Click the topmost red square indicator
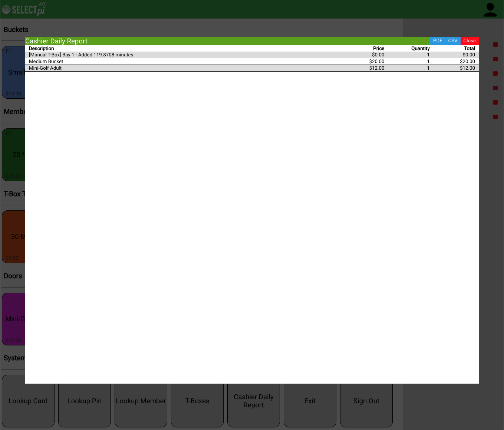Viewport: 504px width, 430px height. pyautogui.click(x=495, y=45)
